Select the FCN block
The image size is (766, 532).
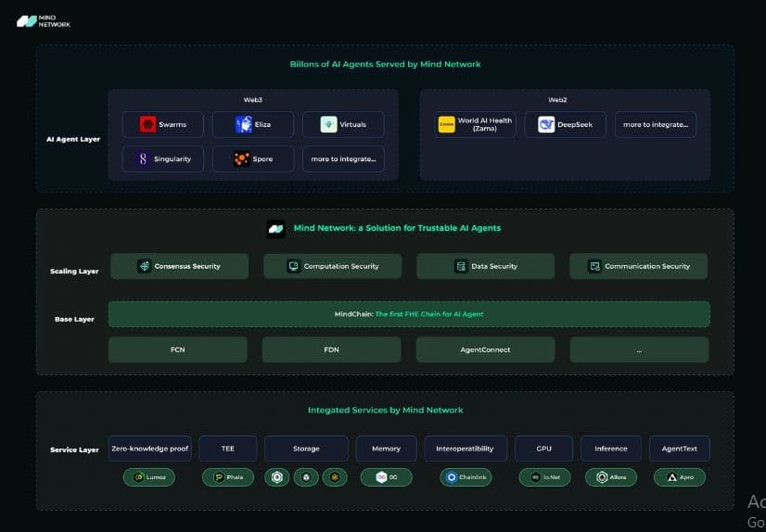point(178,349)
